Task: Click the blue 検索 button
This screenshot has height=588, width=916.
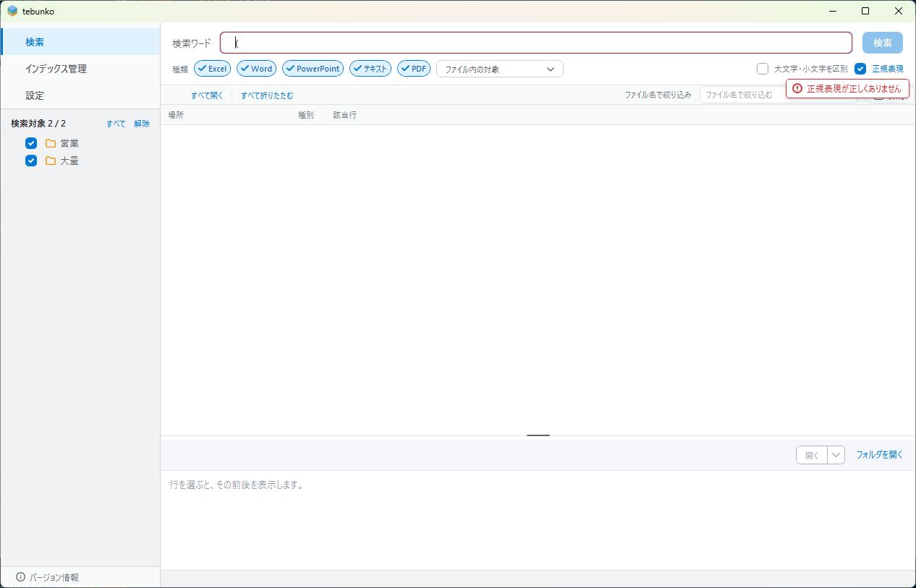Action: point(883,43)
